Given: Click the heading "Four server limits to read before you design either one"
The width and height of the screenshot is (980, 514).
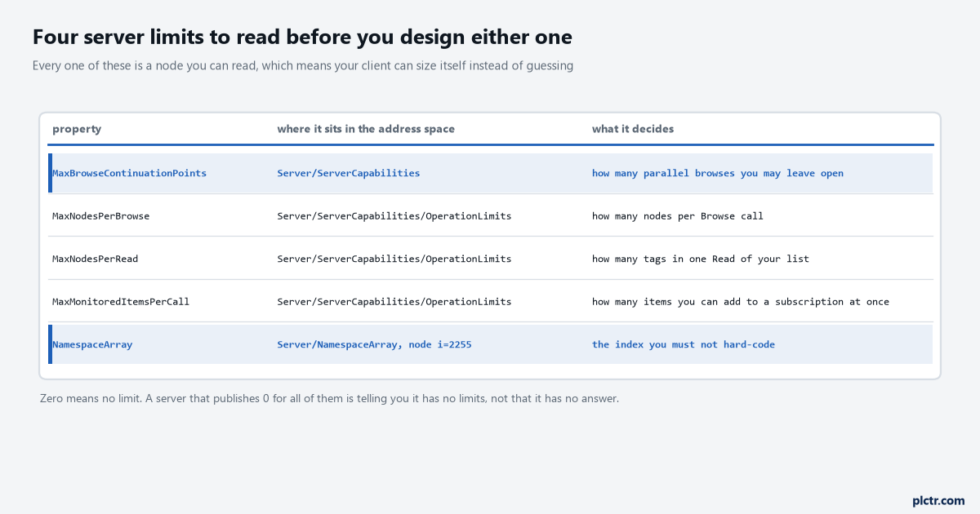Looking at the screenshot, I should click(x=302, y=37).
